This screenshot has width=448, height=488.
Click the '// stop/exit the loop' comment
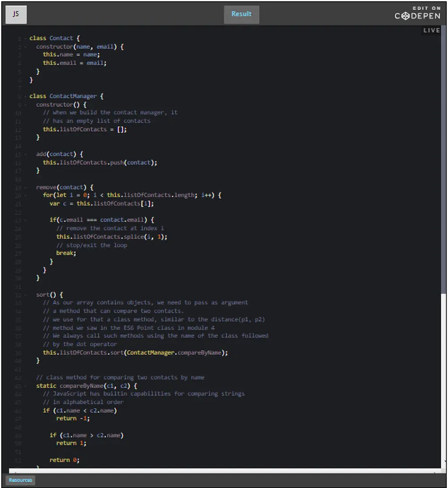coord(91,245)
